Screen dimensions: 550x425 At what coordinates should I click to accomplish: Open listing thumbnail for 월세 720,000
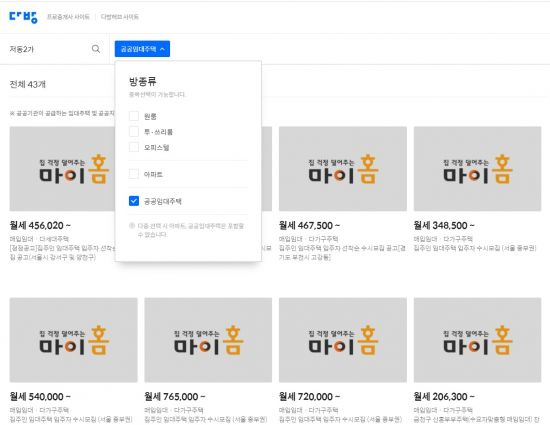(343, 340)
